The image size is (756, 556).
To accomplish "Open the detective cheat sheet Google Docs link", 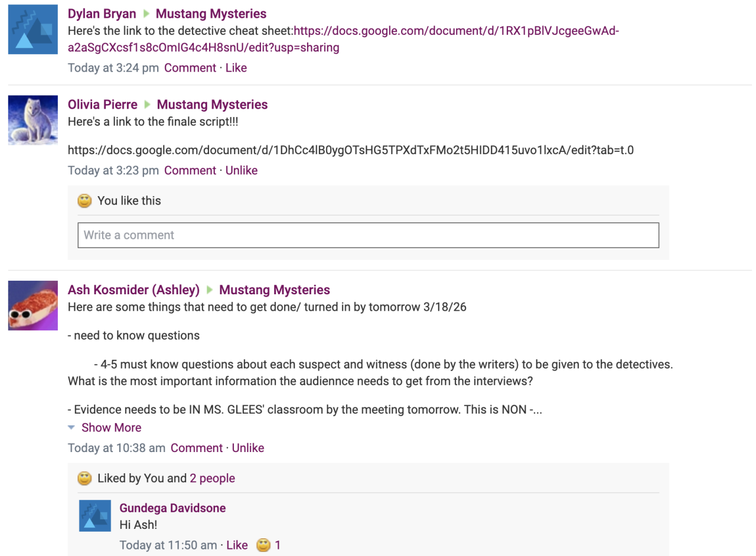I will point(455,31).
